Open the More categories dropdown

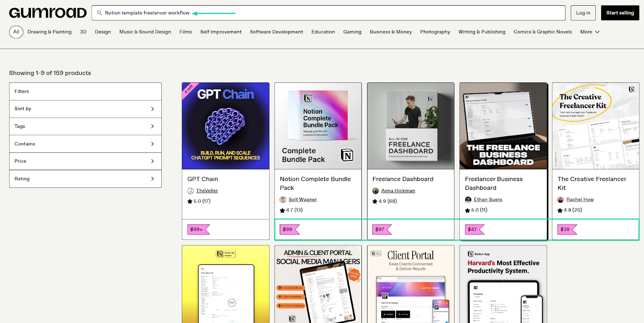[x=590, y=32]
